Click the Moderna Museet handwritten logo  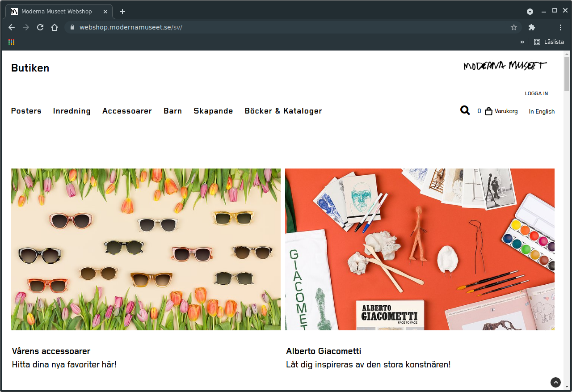tap(505, 66)
